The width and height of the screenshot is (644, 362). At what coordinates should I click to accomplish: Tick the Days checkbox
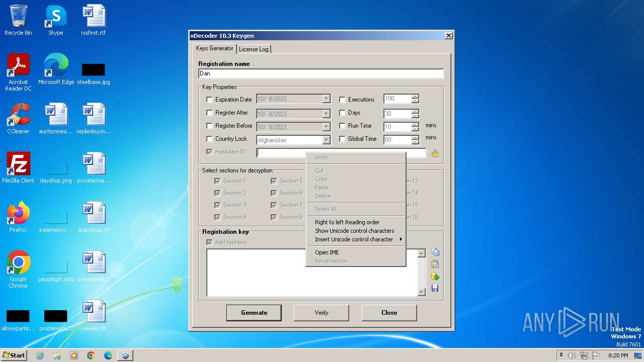(x=343, y=113)
